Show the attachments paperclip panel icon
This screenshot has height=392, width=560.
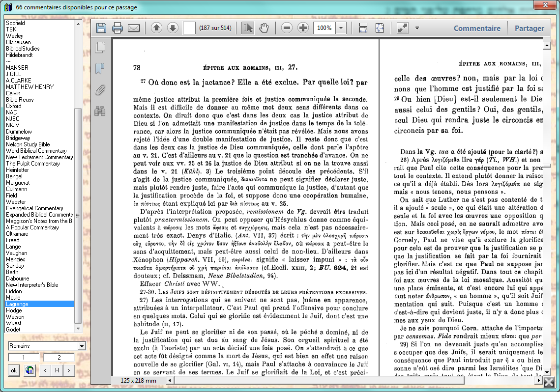tap(100, 90)
